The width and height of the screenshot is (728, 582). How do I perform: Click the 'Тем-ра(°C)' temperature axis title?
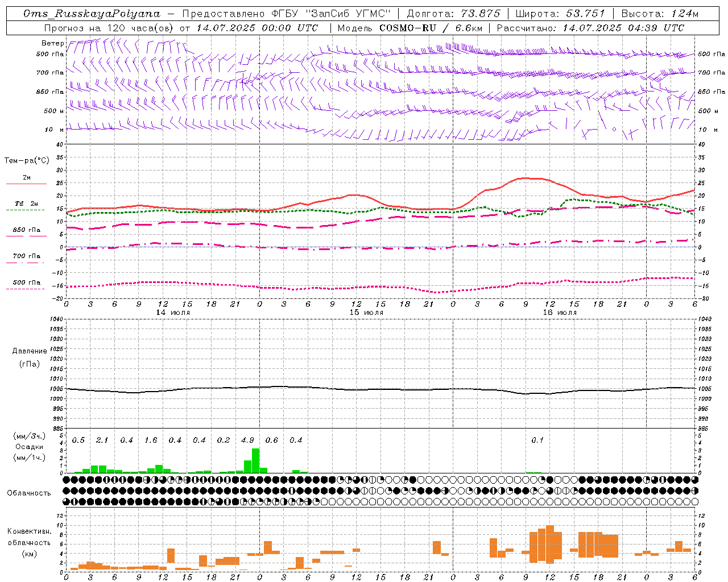[x=27, y=161]
